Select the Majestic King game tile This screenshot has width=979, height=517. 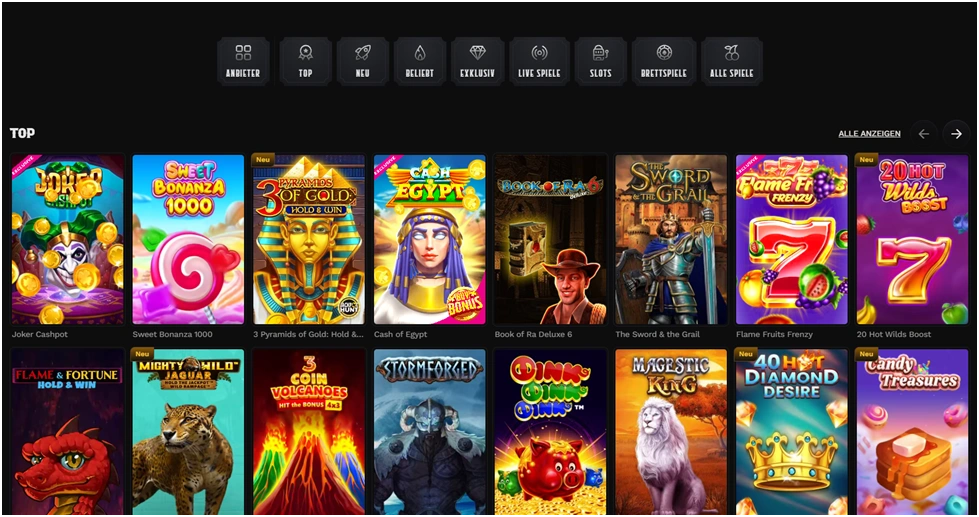click(x=671, y=431)
